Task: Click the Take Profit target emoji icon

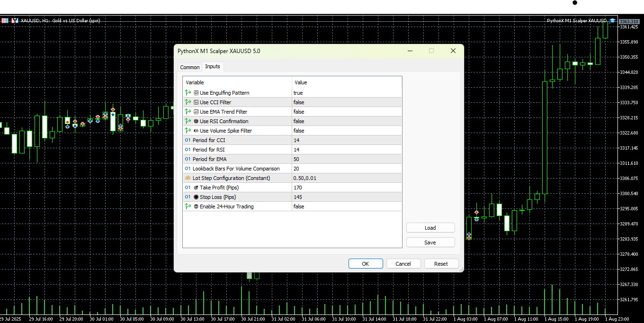Action: coord(196,188)
